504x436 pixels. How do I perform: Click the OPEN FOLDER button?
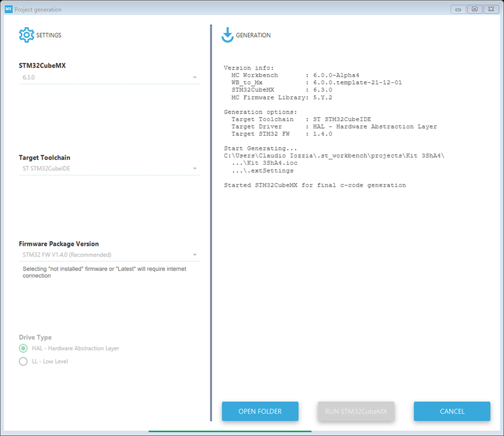click(260, 411)
